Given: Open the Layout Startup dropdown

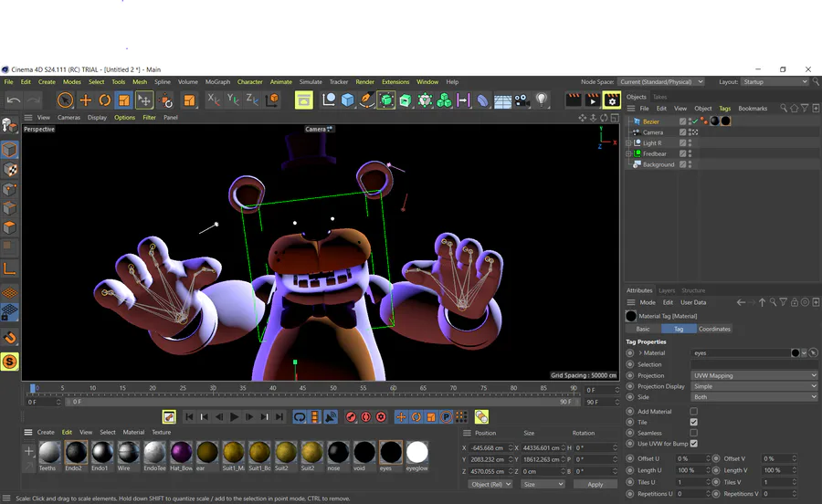Looking at the screenshot, I should [775, 82].
